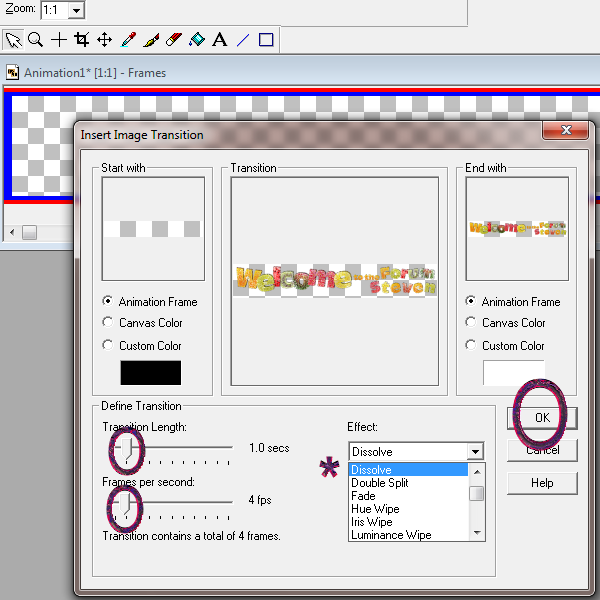
Task: Click the Animation1 window document icon
Action: click(x=13, y=72)
